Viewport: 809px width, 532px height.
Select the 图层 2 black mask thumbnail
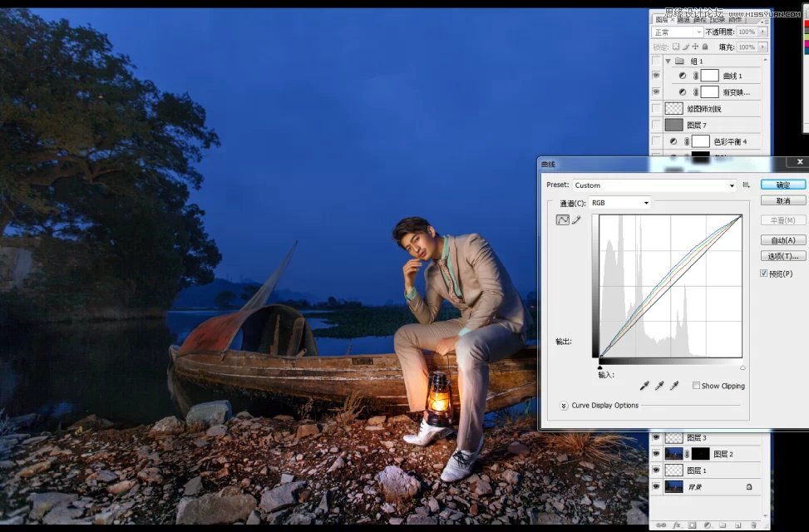coord(700,454)
